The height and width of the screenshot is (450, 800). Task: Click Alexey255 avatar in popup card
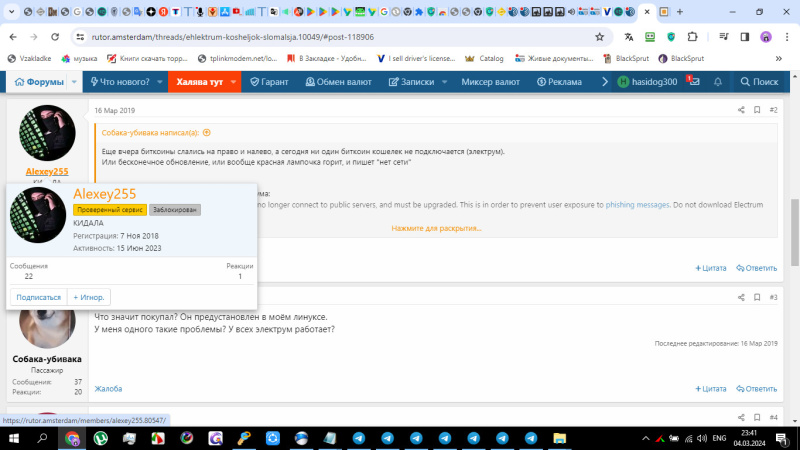38,215
